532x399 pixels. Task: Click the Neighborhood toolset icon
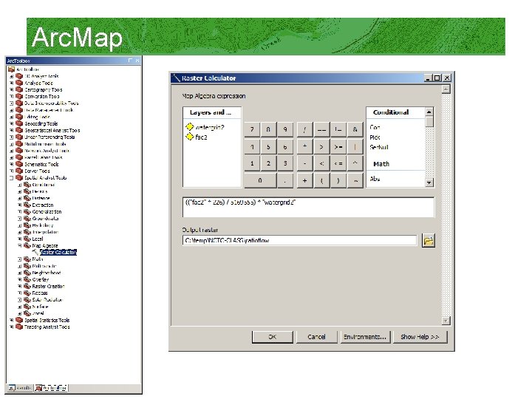[27, 273]
